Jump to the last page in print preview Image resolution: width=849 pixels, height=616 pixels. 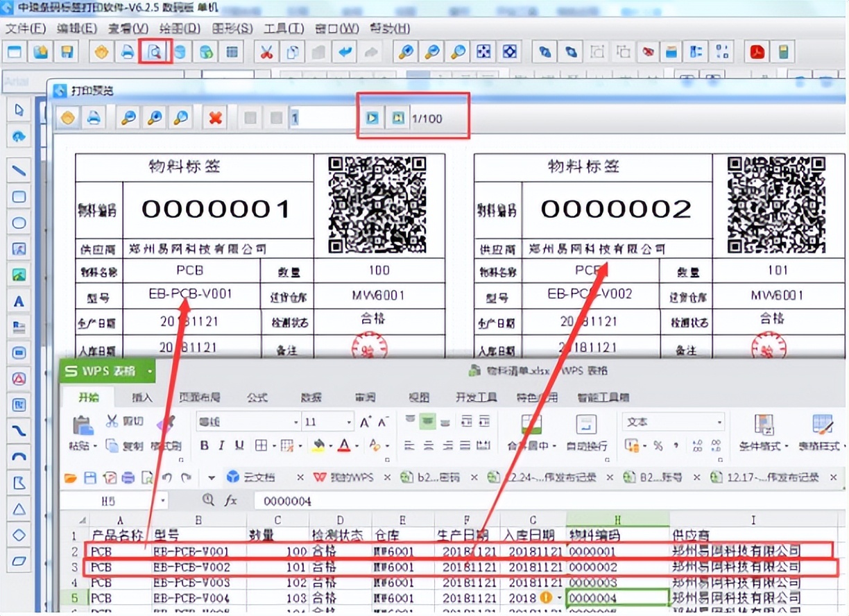tap(397, 118)
